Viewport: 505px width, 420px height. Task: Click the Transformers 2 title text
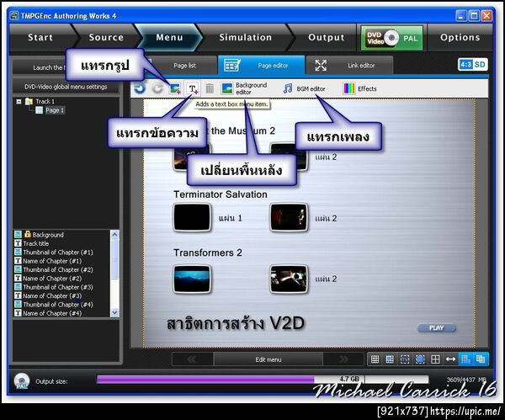point(208,253)
